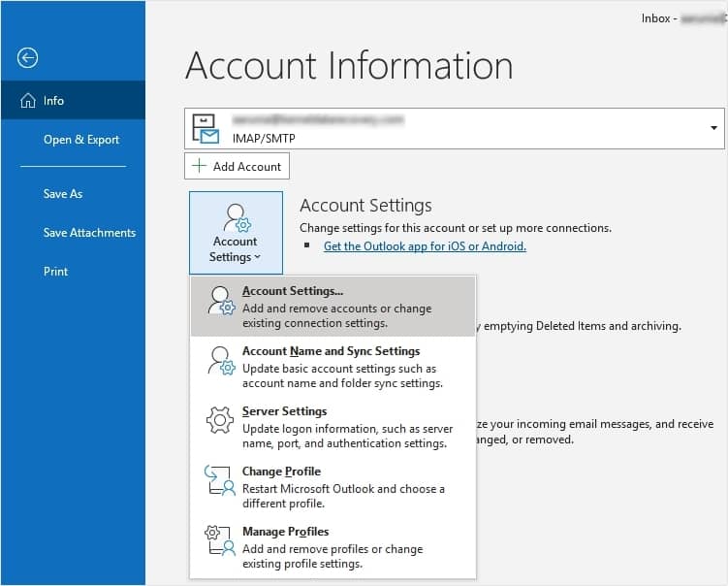The image size is (728, 586).
Task: Click the Change Profile icon
Action: [220, 480]
